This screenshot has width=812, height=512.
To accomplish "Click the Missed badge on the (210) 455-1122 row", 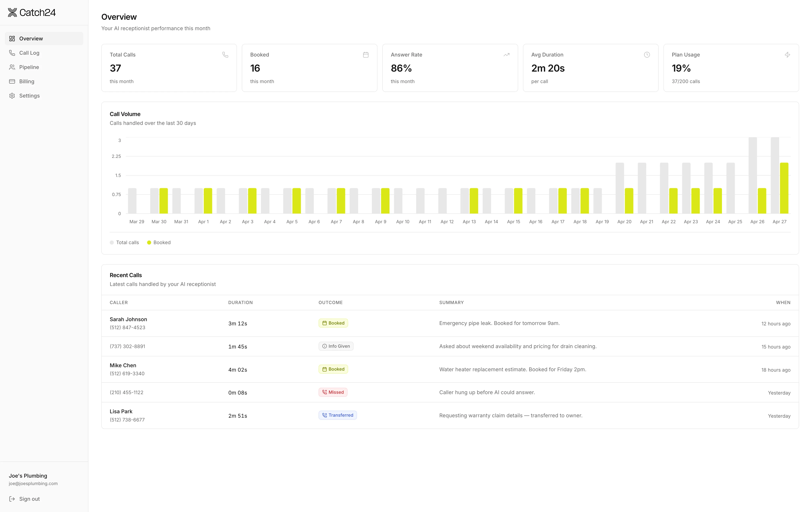I will pyautogui.click(x=333, y=392).
